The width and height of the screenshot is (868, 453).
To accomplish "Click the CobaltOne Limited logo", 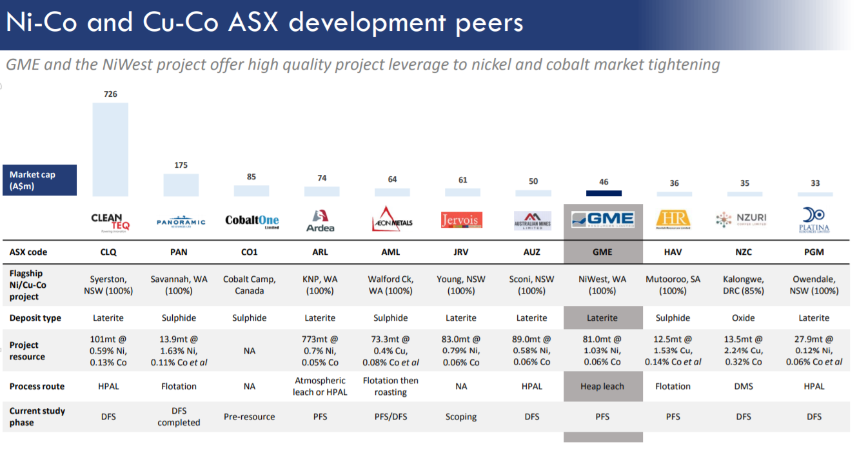I will pyautogui.click(x=252, y=221).
